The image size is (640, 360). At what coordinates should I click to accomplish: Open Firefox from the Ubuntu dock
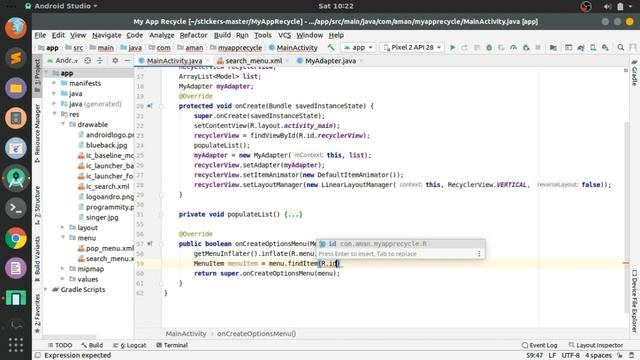[x=16, y=28]
